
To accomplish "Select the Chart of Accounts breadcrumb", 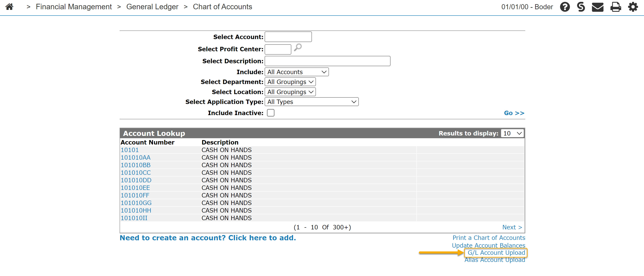I will coord(222,7).
